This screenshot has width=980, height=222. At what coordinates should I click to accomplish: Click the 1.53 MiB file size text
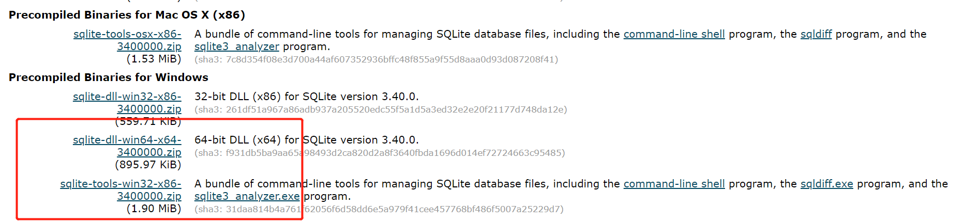coord(154,59)
